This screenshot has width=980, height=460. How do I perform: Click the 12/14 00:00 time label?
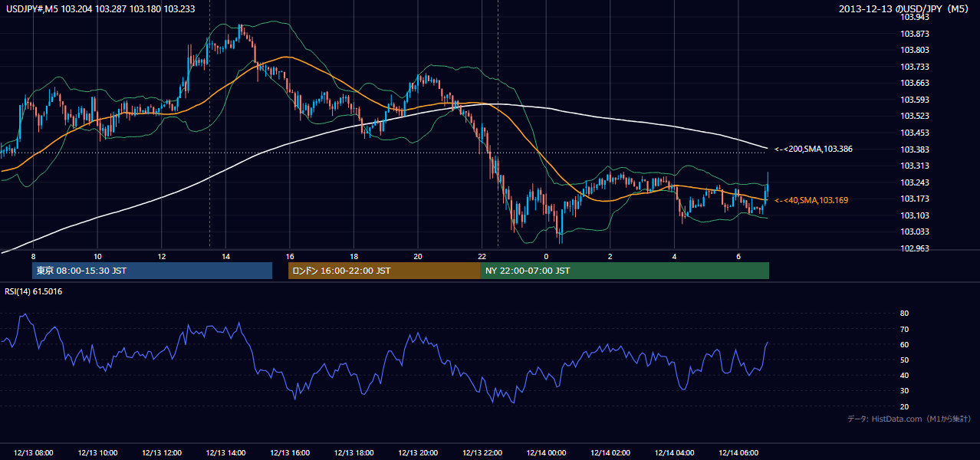(546, 452)
